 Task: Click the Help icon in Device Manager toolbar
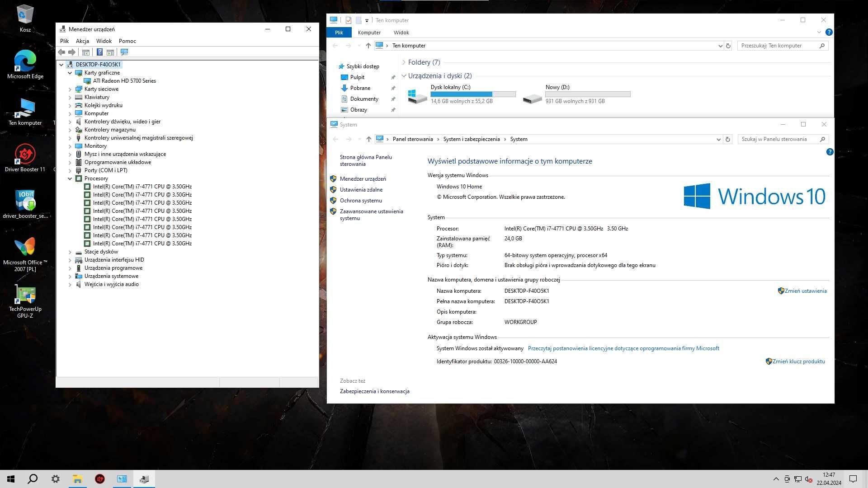click(x=99, y=52)
